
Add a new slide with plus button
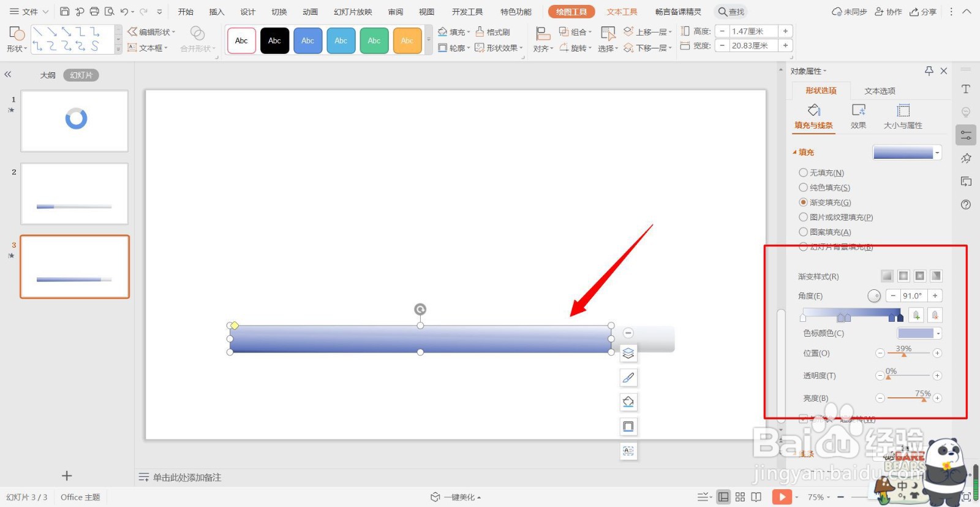click(67, 476)
